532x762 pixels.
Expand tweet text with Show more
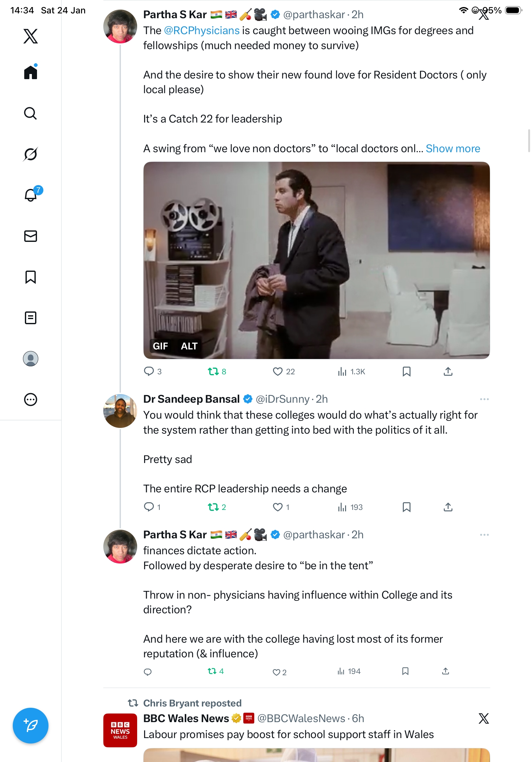click(x=452, y=148)
